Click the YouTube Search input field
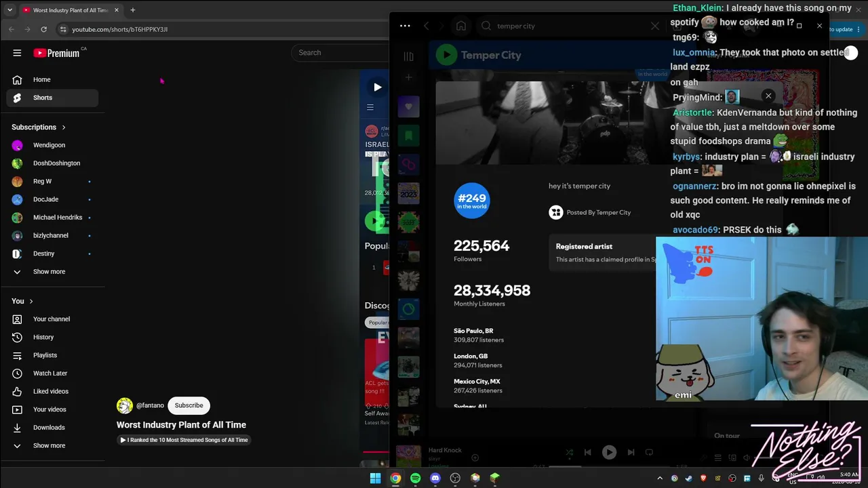Screen dimensions: 868x488 (340, 53)
